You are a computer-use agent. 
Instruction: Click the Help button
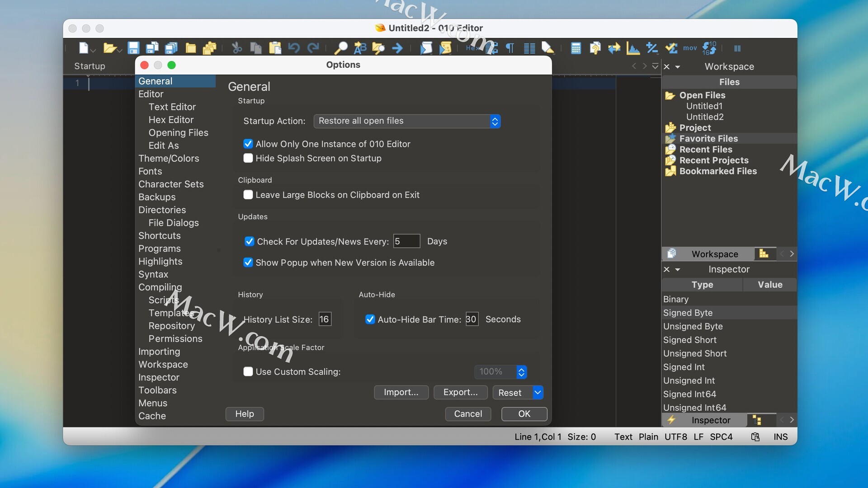(245, 414)
